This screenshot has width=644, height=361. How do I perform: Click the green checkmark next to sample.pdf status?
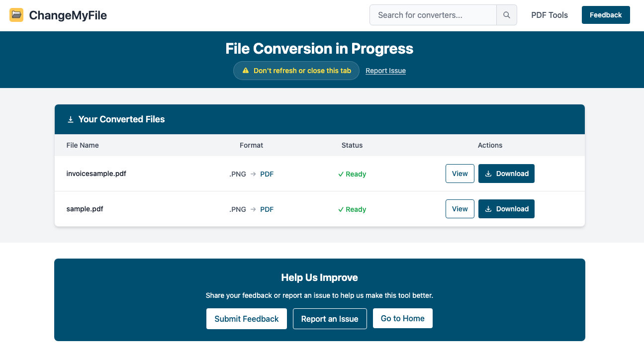tap(341, 209)
